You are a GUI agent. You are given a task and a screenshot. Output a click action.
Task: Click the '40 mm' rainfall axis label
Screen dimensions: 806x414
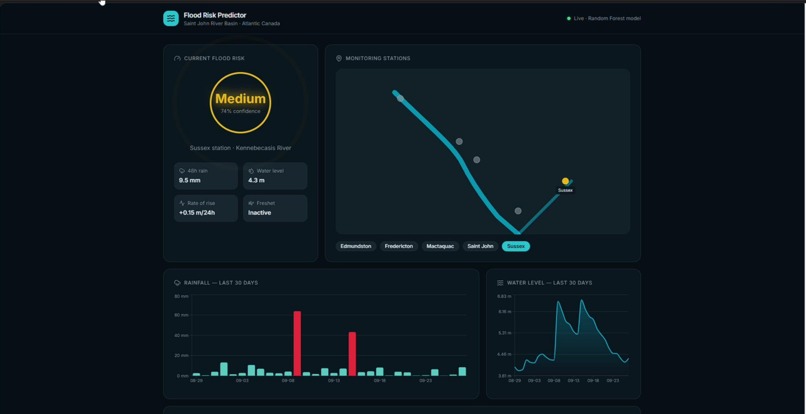click(182, 336)
